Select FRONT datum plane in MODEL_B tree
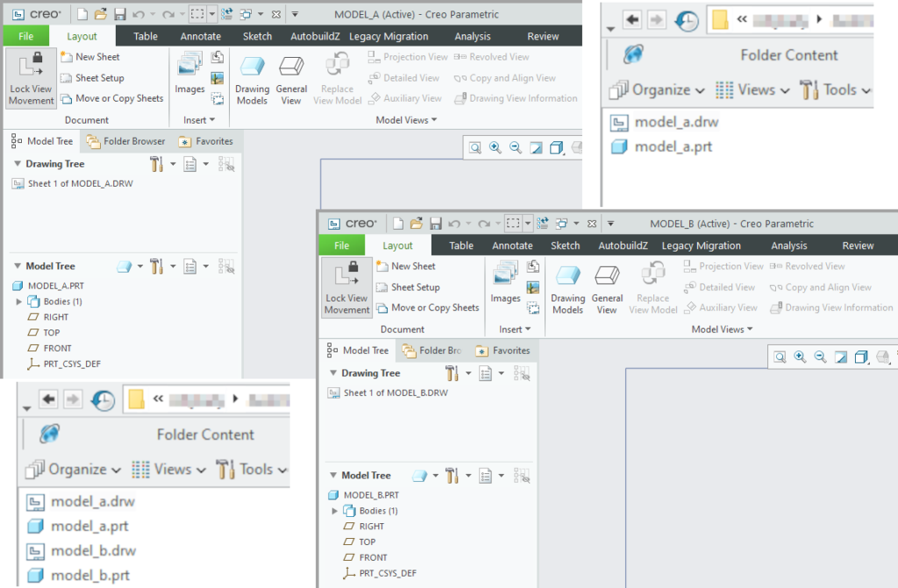 point(366,557)
